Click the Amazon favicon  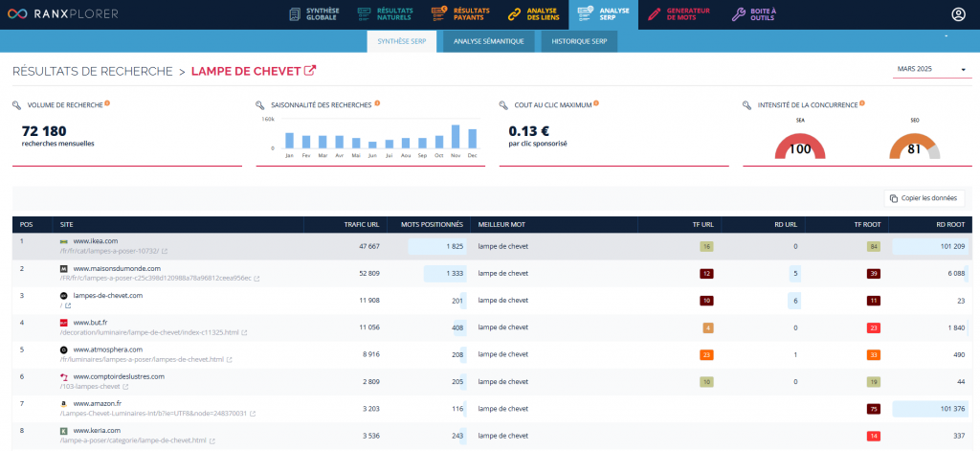(x=64, y=404)
